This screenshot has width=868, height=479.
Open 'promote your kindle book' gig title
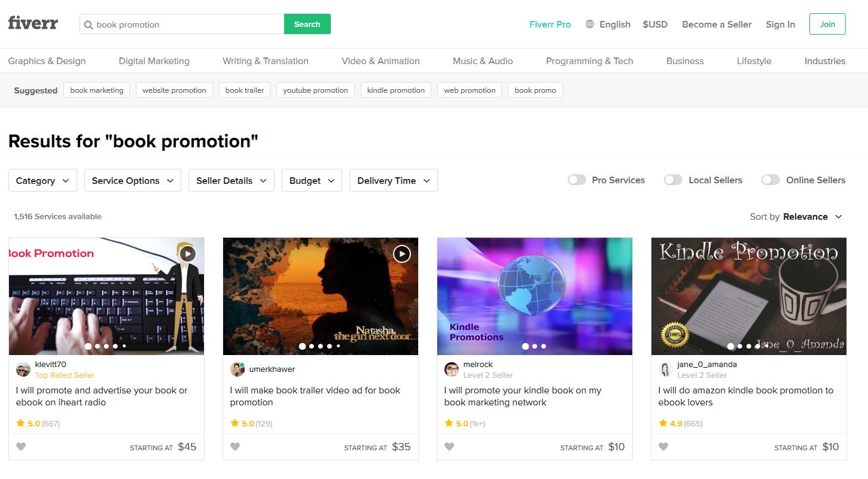tap(523, 396)
